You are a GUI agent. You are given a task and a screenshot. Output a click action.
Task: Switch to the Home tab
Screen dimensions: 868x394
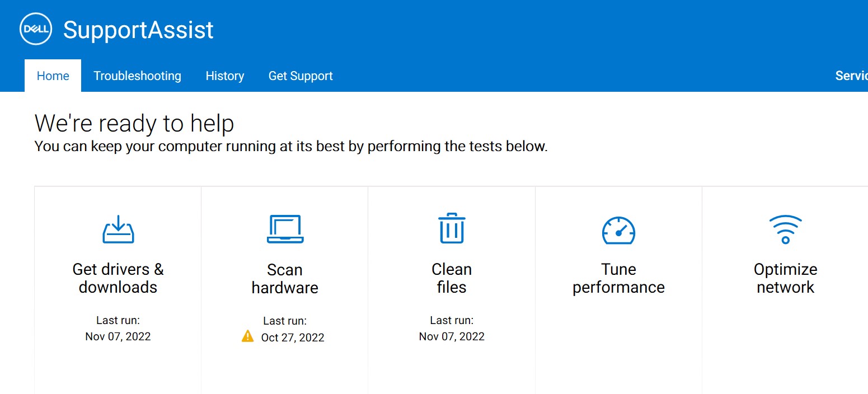(53, 76)
